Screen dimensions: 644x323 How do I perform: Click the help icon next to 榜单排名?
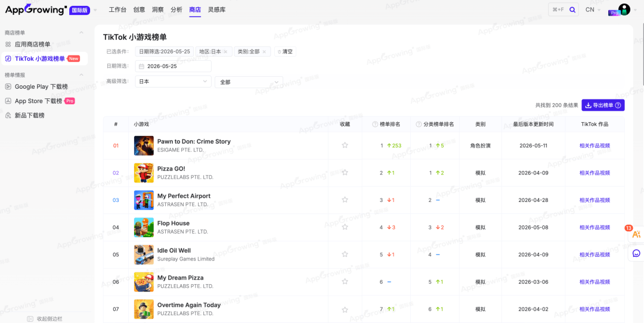click(x=374, y=125)
